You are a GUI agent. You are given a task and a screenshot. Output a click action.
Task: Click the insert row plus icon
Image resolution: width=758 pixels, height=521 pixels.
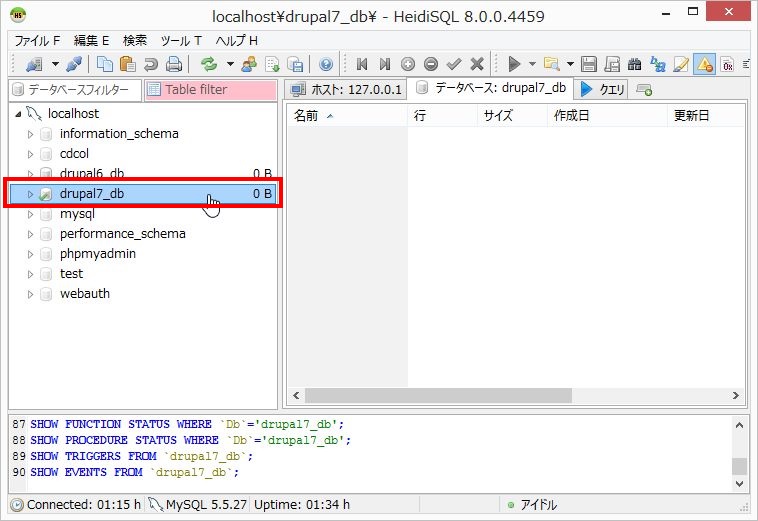click(408, 64)
